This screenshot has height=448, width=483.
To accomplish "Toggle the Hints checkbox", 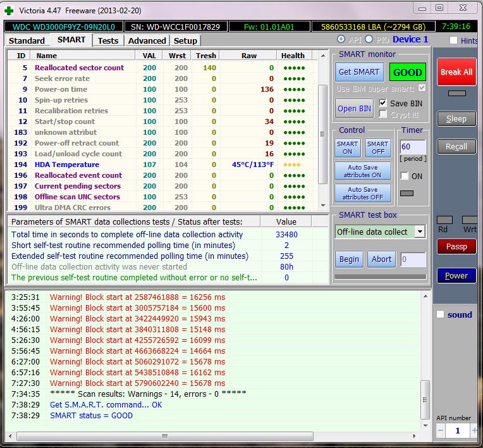I will [453, 40].
